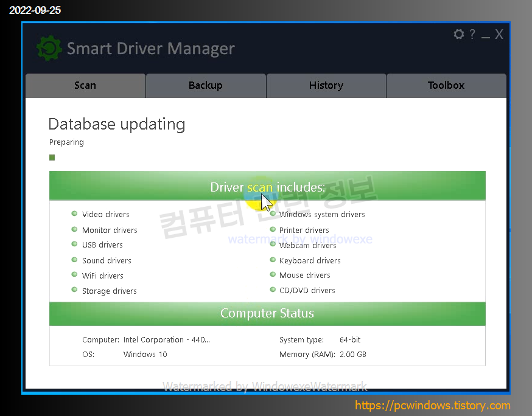
Task: Click the green bullet beside Printer drivers
Action: coord(273,229)
